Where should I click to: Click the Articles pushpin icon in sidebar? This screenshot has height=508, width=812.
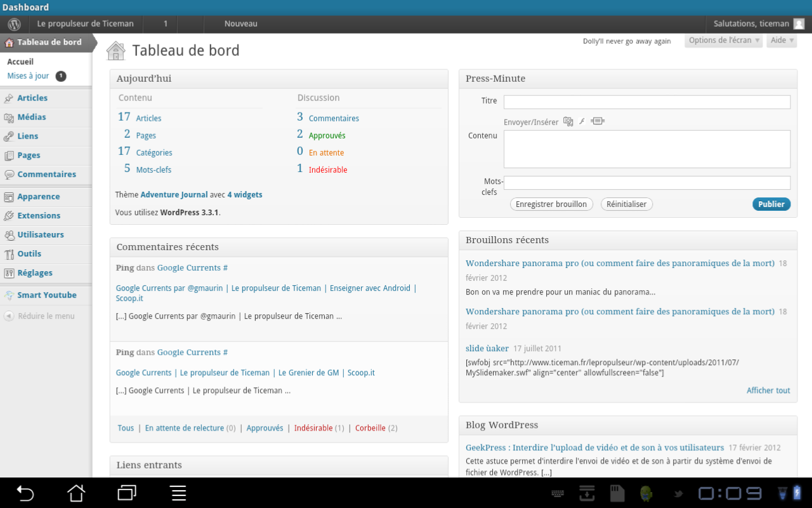pyautogui.click(x=9, y=98)
